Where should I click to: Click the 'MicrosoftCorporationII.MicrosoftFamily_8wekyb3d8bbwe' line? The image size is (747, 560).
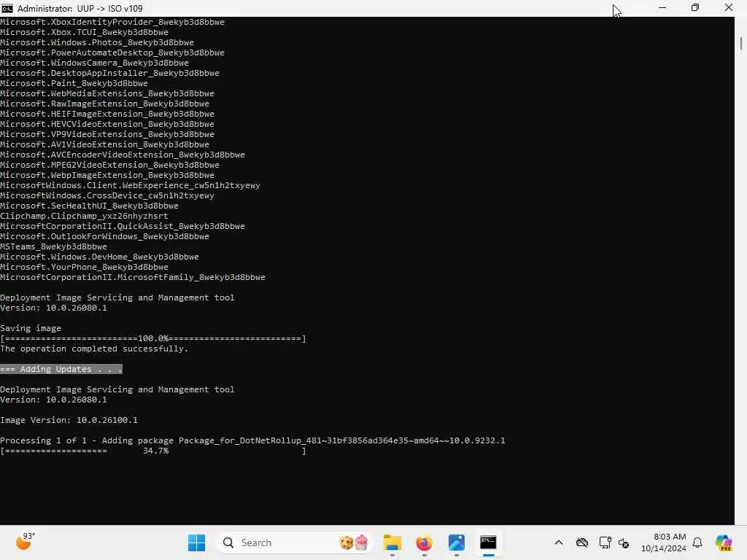point(133,278)
